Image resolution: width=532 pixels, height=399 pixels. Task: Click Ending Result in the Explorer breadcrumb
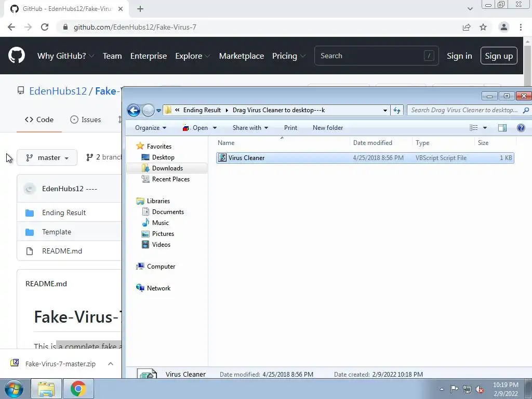[x=202, y=110]
